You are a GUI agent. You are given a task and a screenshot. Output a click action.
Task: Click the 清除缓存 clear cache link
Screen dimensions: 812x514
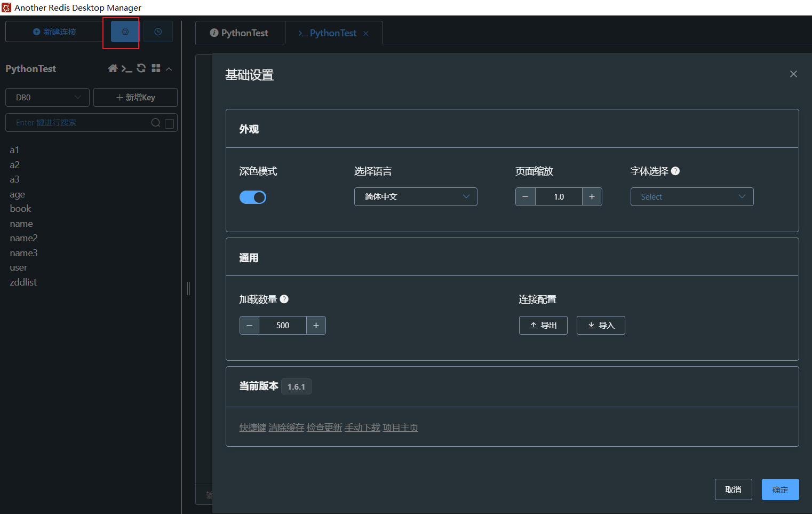coord(286,428)
